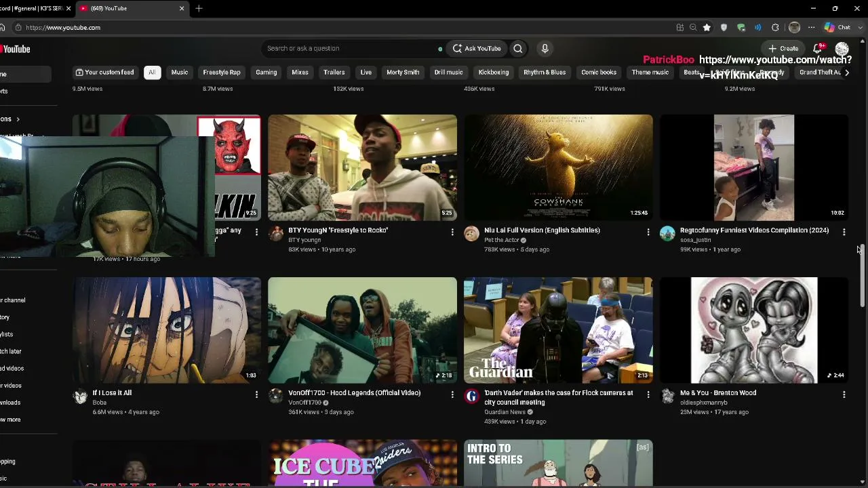Screen dimensions: 868x488
Task: Open Me & You Brenton Wood thumbnail
Action: [x=754, y=330]
